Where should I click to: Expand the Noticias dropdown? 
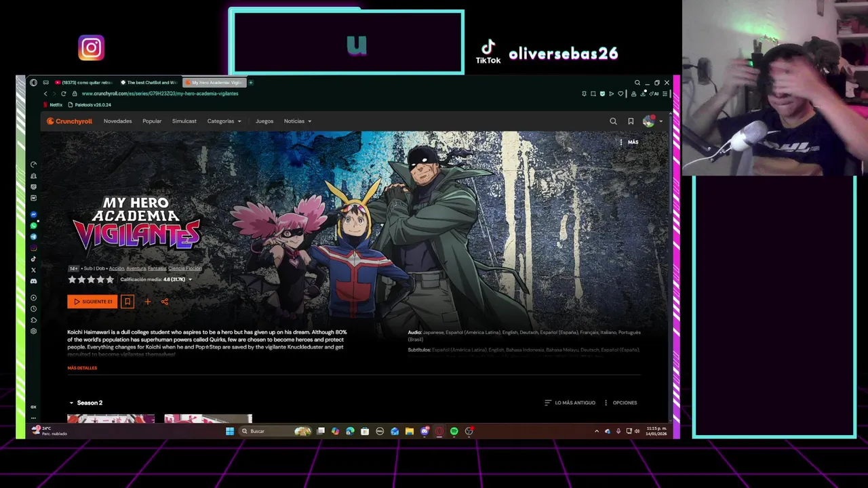[x=298, y=121]
